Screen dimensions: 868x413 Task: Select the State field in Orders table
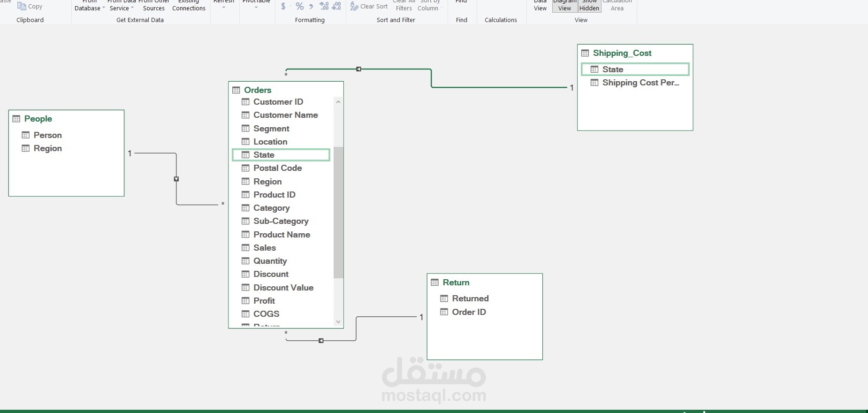(x=281, y=155)
